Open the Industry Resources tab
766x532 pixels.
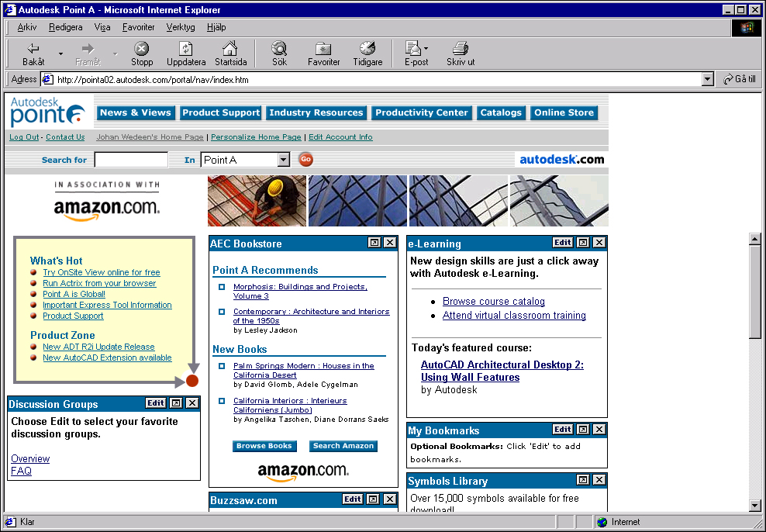316,113
